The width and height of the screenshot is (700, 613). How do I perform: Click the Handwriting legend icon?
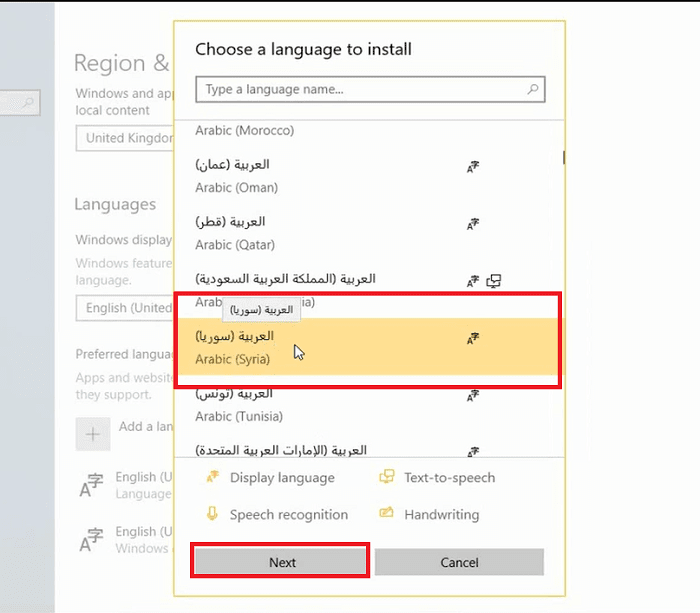click(387, 514)
